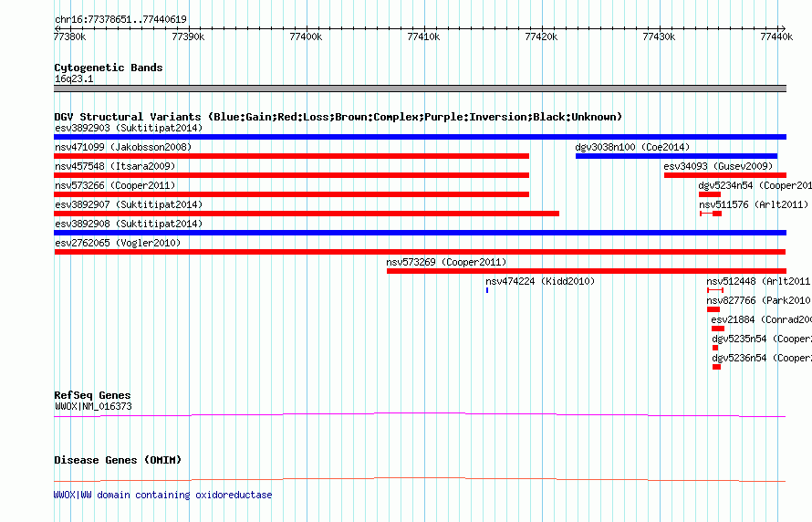Select the red nsv471099 loss bar

click(x=292, y=156)
